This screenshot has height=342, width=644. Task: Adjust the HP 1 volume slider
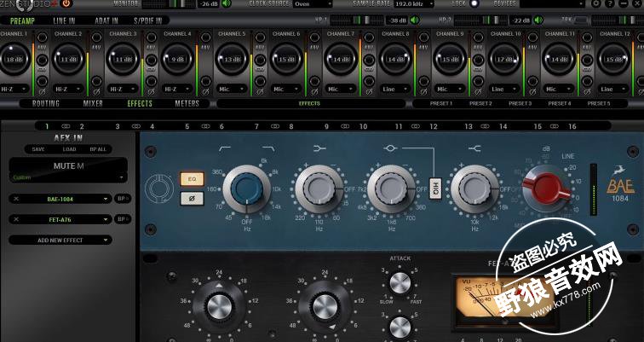pos(356,20)
